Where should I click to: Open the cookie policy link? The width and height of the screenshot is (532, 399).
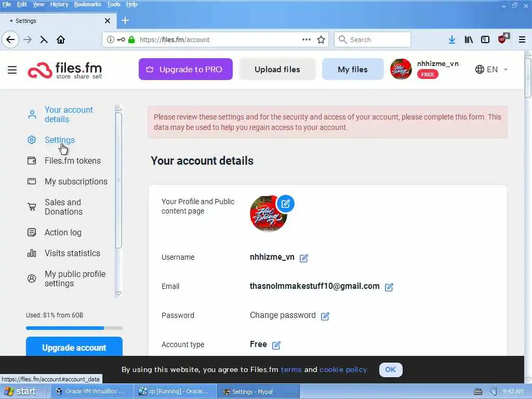[343, 369]
